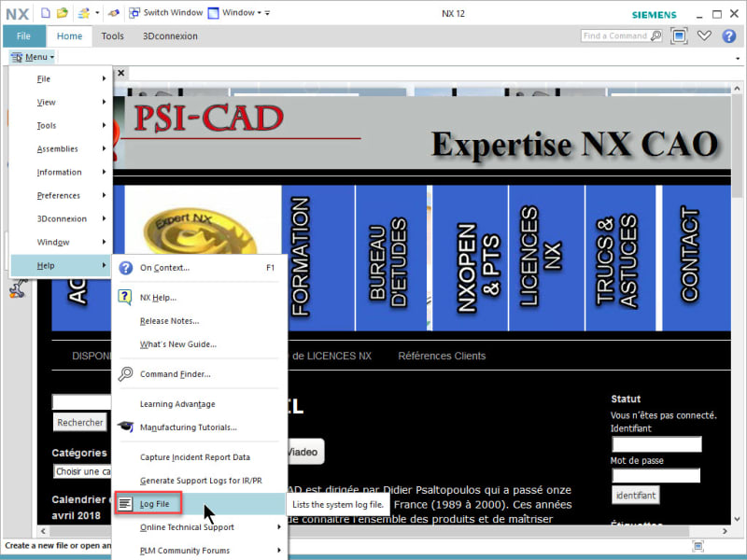Click the On Context question mark icon

126,268
